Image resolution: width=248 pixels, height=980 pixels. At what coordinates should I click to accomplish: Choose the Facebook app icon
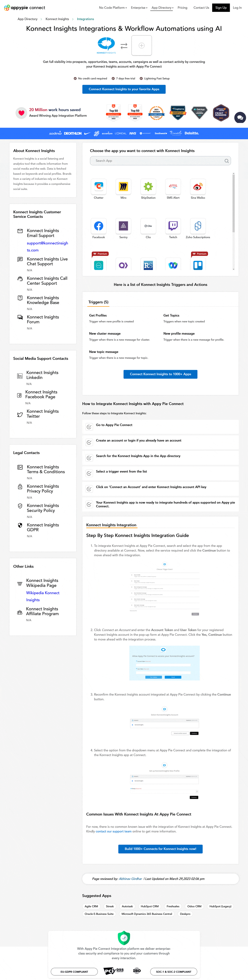point(99,226)
